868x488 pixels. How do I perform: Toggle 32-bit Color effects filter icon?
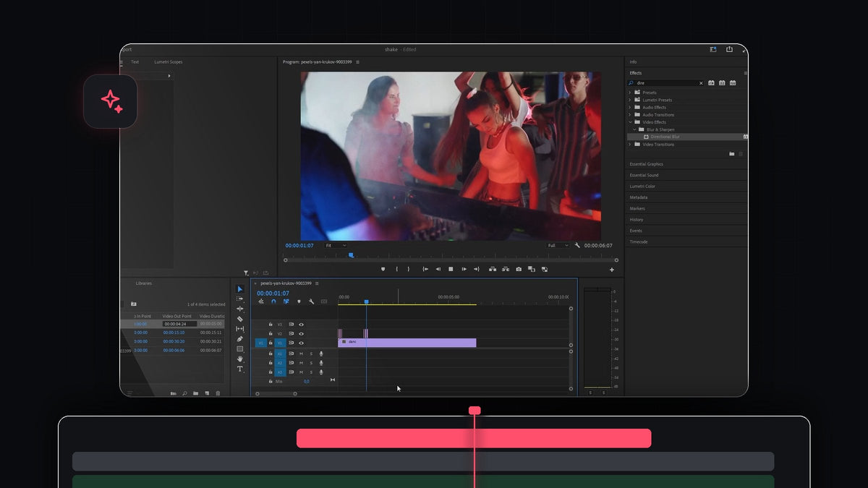(x=722, y=83)
